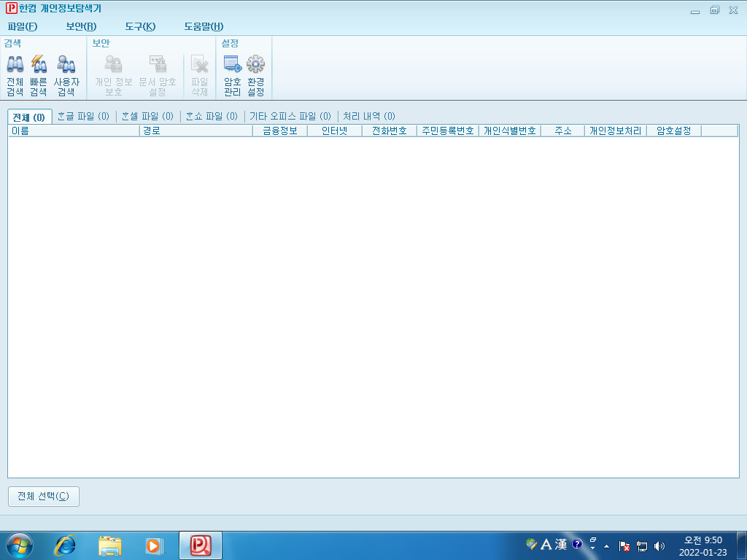Switch to 한글 파일 (0) tab
The width and height of the screenshot is (747, 560).
[x=83, y=116]
